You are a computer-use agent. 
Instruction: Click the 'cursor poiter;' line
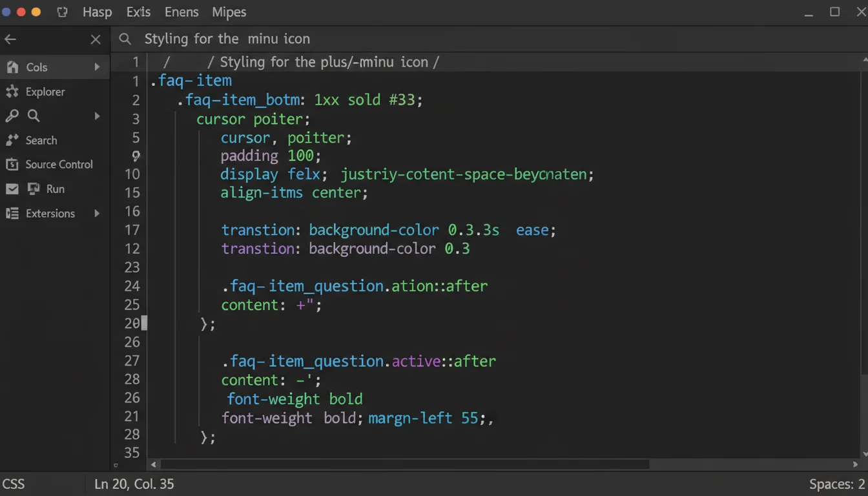(x=253, y=119)
